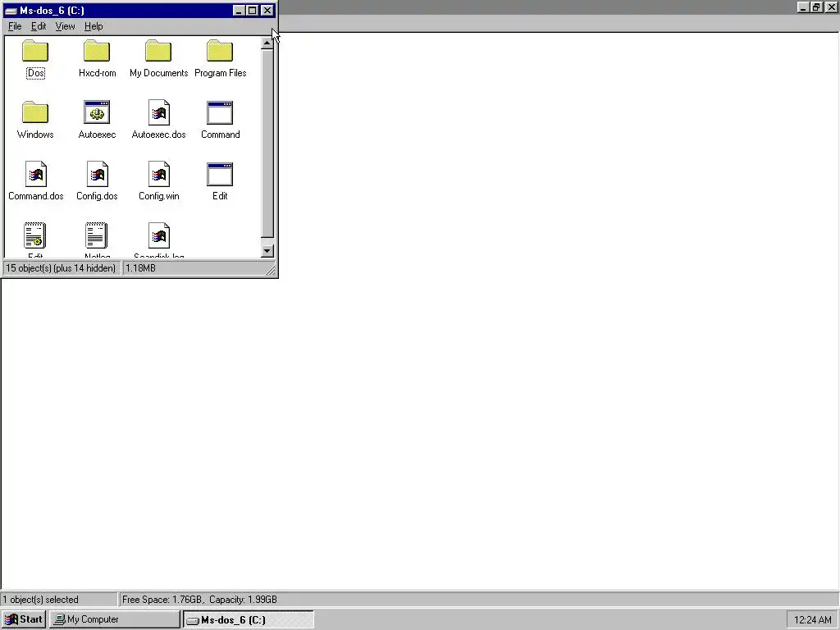This screenshot has width=840, height=630.
Task: Click the 12:24 AM taskbar clock
Action: point(812,620)
